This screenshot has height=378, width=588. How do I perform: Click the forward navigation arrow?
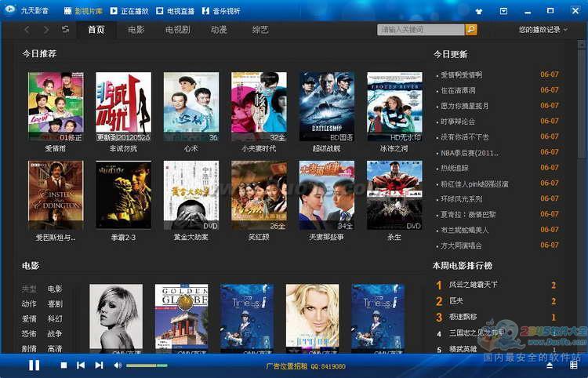pos(46,30)
